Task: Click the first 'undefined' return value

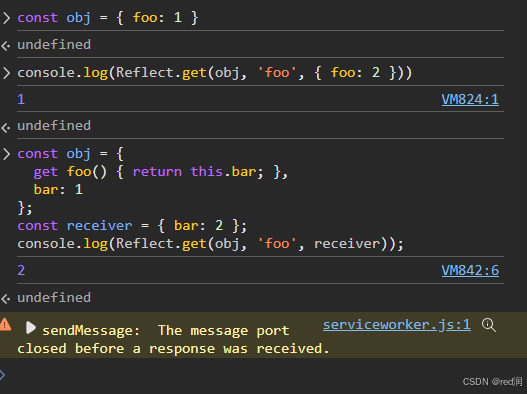Action: coord(54,44)
